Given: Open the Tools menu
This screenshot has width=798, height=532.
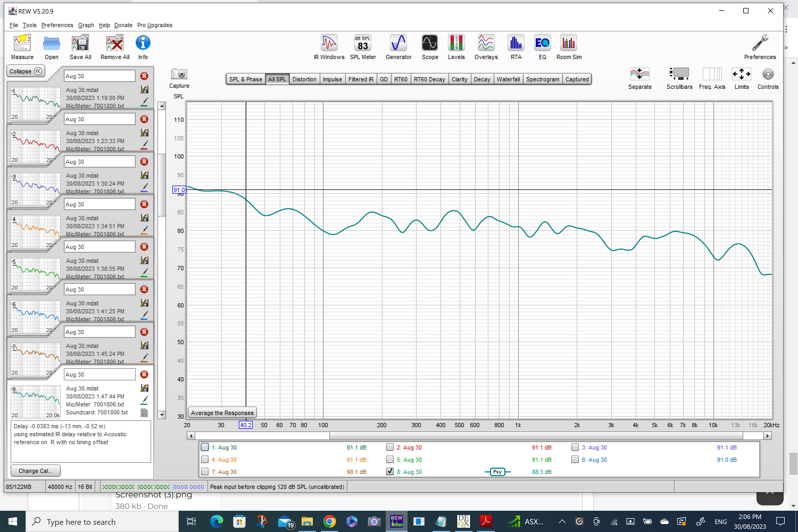Looking at the screenshot, I should [30, 25].
